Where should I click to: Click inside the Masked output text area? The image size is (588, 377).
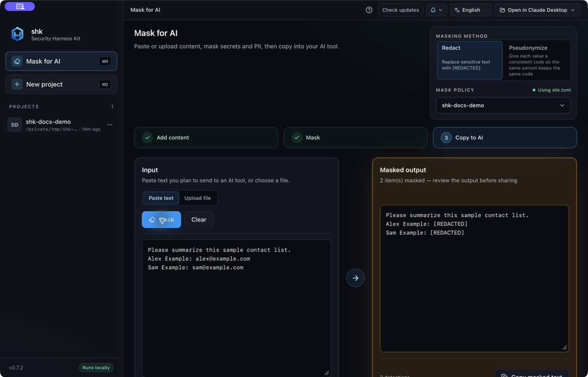[474, 279]
